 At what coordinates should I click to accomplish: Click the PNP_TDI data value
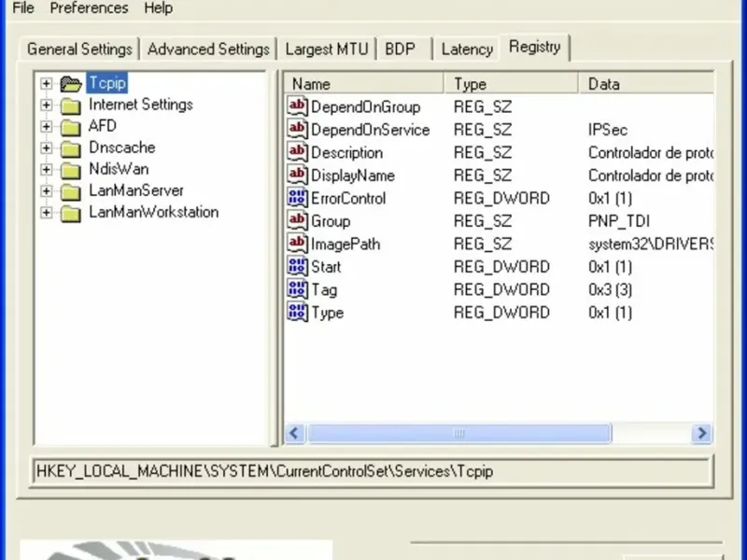(x=619, y=221)
